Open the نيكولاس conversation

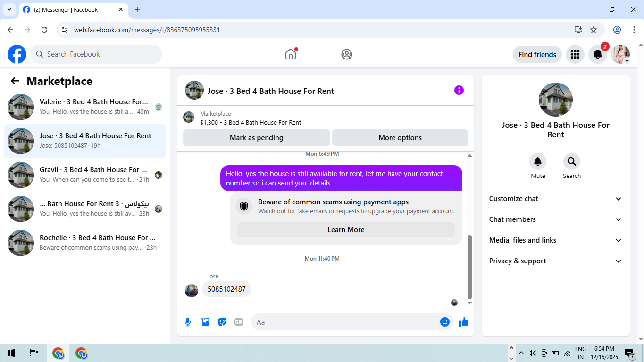pyautogui.click(x=85, y=209)
